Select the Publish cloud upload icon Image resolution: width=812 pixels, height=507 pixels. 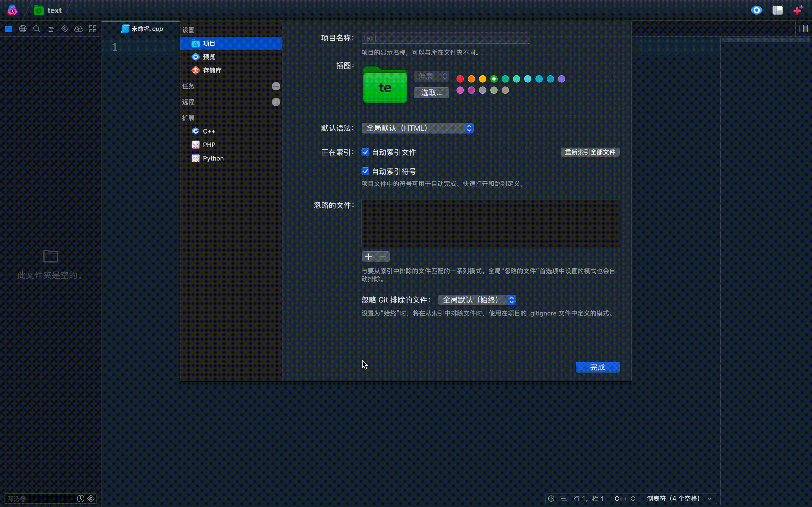(x=78, y=29)
